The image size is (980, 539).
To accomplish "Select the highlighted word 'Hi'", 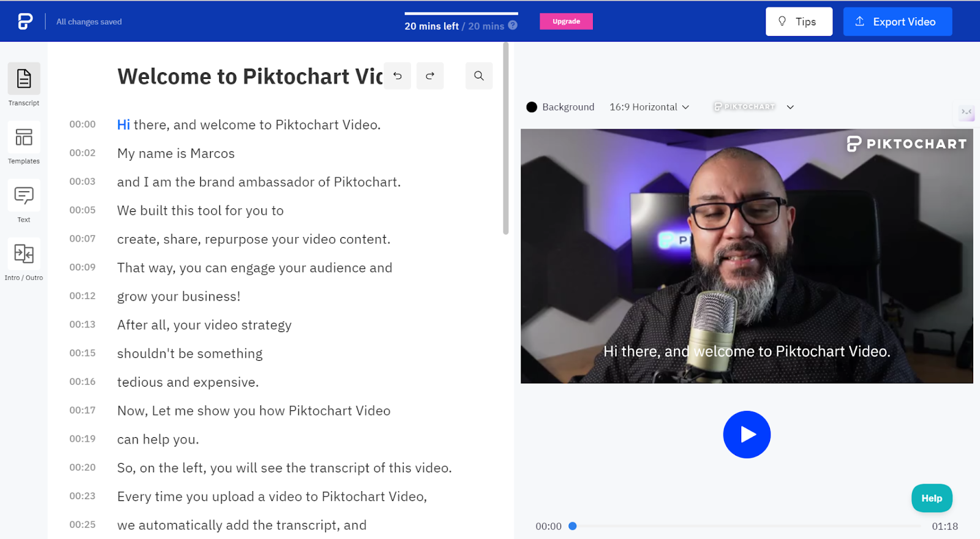I will click(x=123, y=125).
